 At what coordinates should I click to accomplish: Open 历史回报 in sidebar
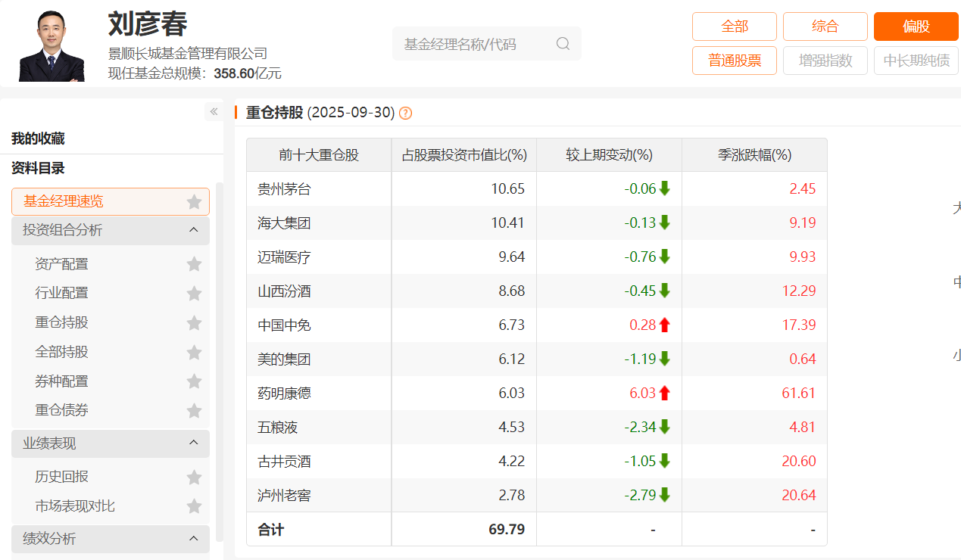click(61, 477)
